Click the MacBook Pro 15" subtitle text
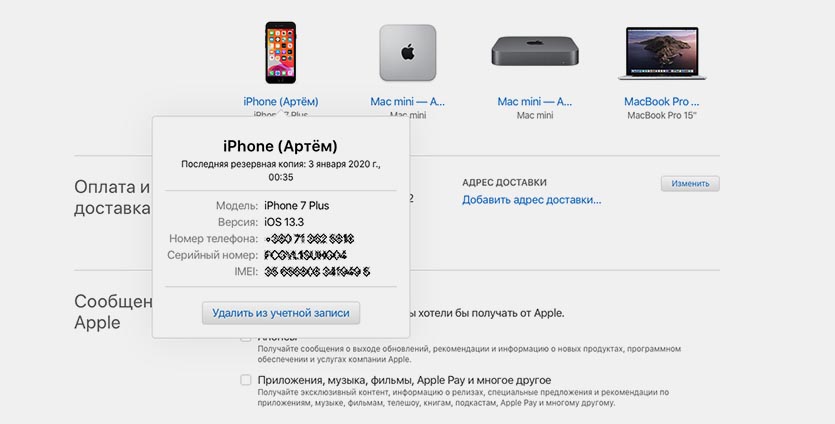This screenshot has width=835, height=424. click(x=661, y=115)
